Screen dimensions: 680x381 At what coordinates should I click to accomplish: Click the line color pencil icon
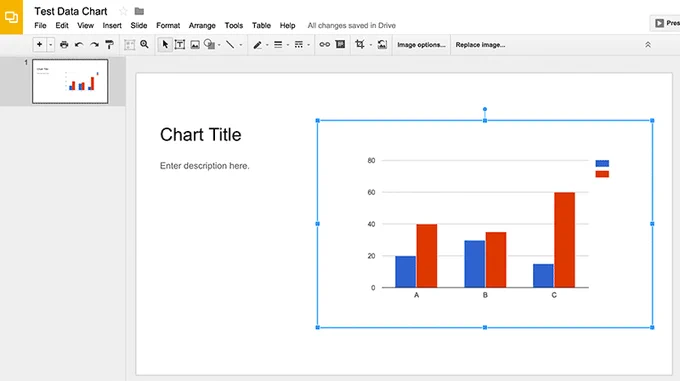(257, 45)
